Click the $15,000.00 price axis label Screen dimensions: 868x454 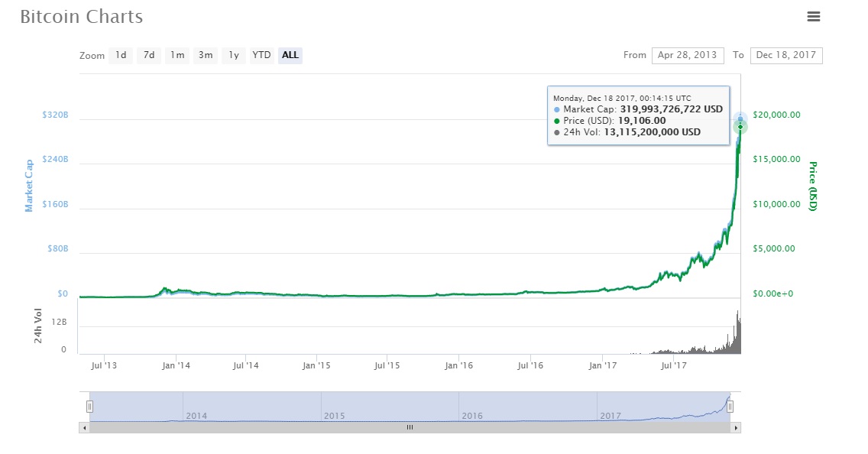pyautogui.click(x=776, y=160)
